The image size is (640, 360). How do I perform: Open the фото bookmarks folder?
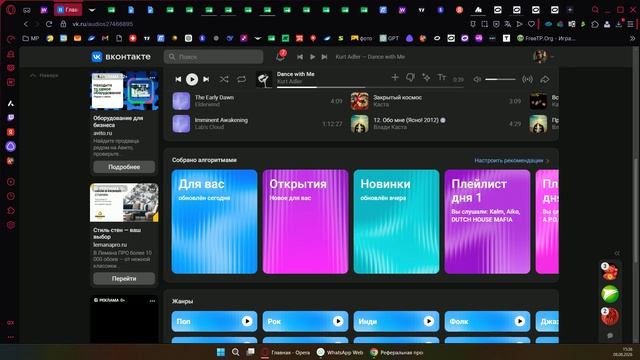click(361, 38)
